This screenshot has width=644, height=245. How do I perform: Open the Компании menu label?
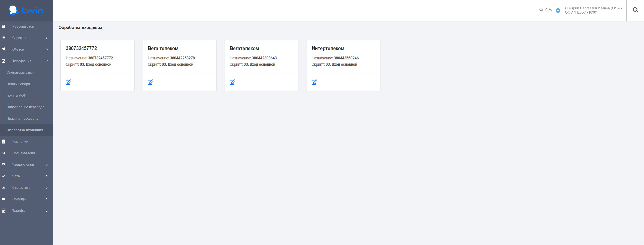(x=20, y=142)
